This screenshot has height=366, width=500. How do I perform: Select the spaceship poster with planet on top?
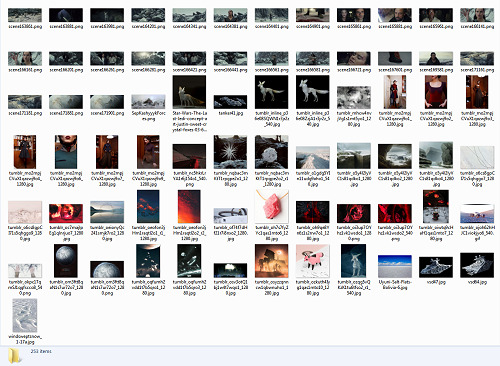coord(148,261)
